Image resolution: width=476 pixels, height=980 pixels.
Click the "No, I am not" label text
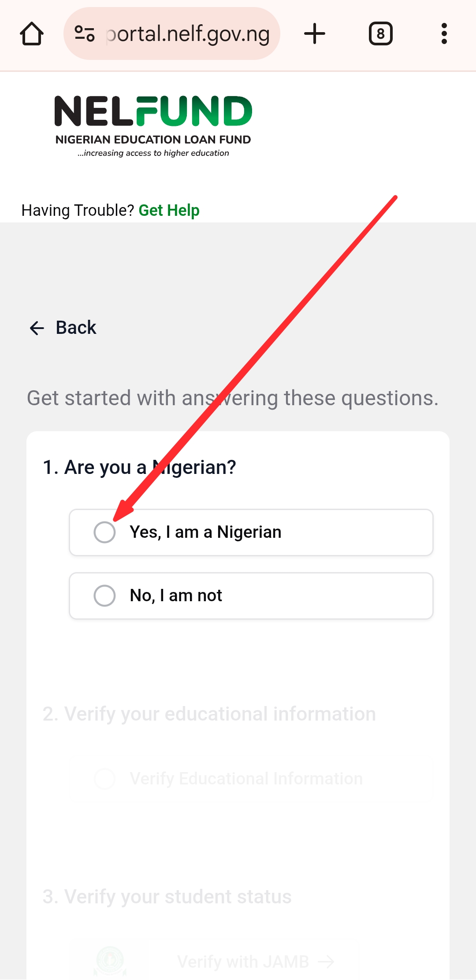pyautogui.click(x=176, y=596)
